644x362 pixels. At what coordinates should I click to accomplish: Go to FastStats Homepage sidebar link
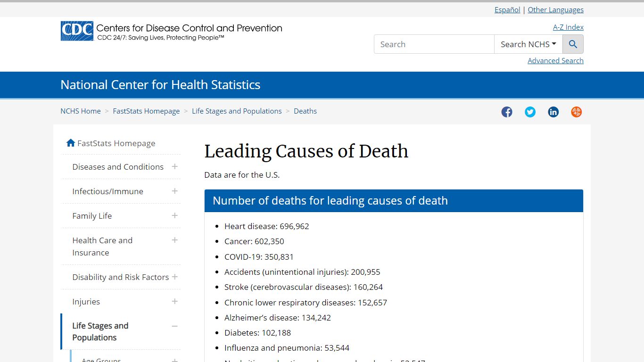pyautogui.click(x=116, y=143)
